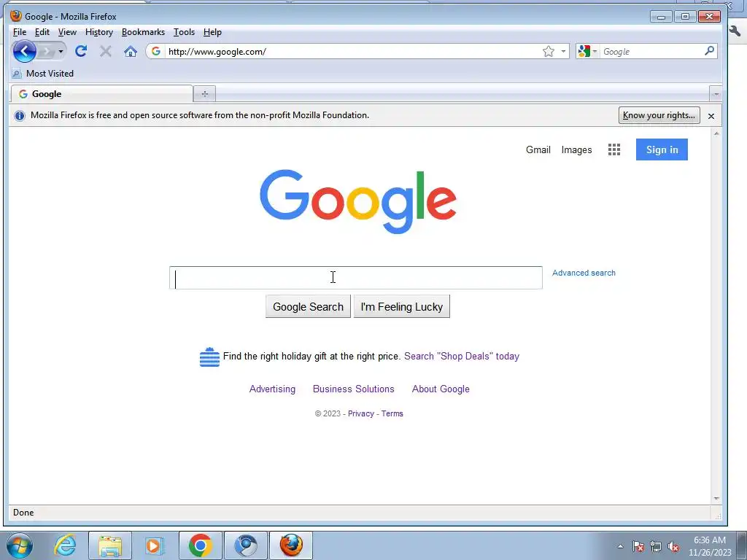The width and height of the screenshot is (747, 560).
Task: Open the Advanced search link
Action: tap(584, 273)
